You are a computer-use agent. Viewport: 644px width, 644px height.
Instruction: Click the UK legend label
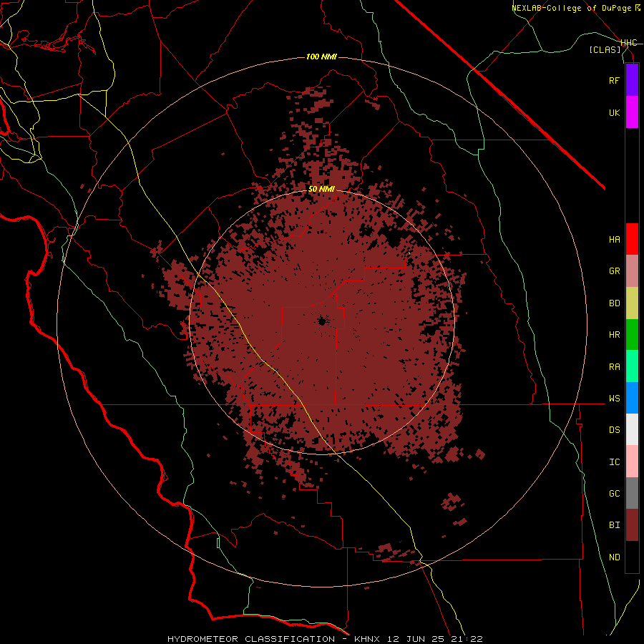click(614, 112)
